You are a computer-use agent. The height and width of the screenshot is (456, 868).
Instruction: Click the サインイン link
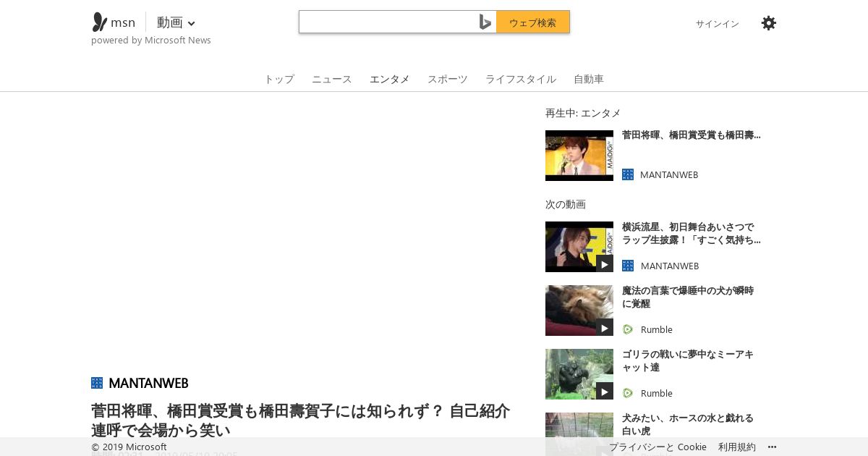point(718,23)
